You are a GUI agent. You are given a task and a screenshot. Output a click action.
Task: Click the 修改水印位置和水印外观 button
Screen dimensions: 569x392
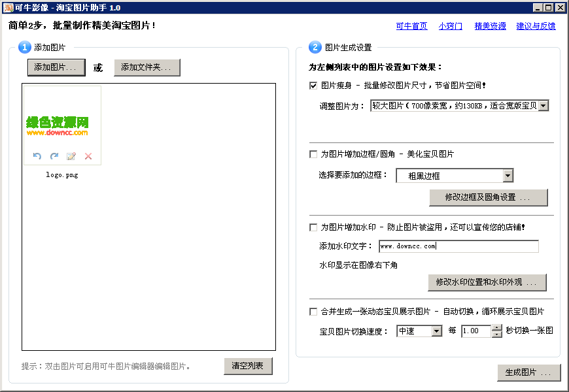(x=488, y=282)
